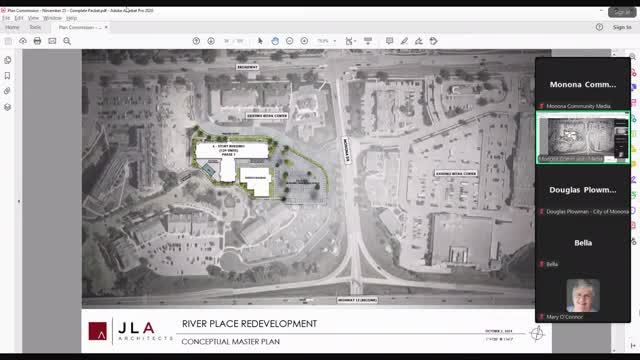Click the document scrollbar up arrow
This screenshot has width=640, height=360.
click(614, 54)
